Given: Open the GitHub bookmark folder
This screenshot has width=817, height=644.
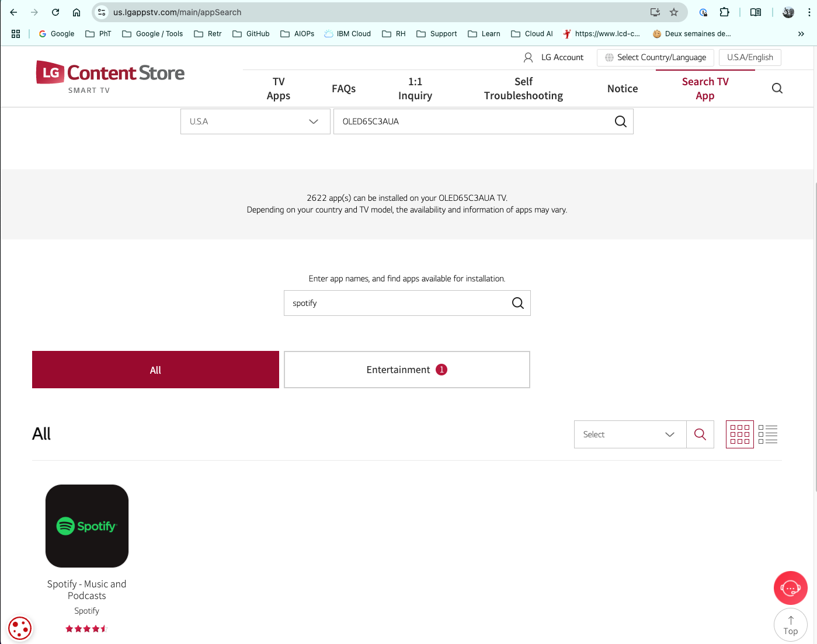Looking at the screenshot, I should point(251,34).
